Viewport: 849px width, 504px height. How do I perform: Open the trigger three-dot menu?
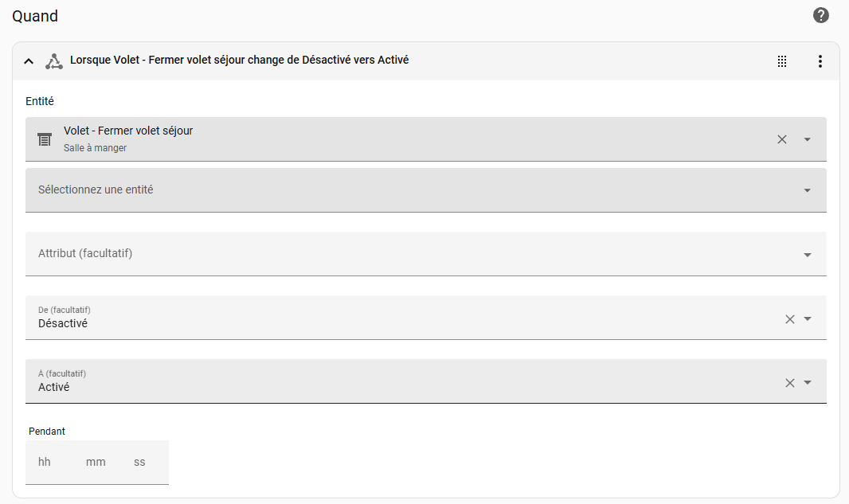(x=820, y=61)
